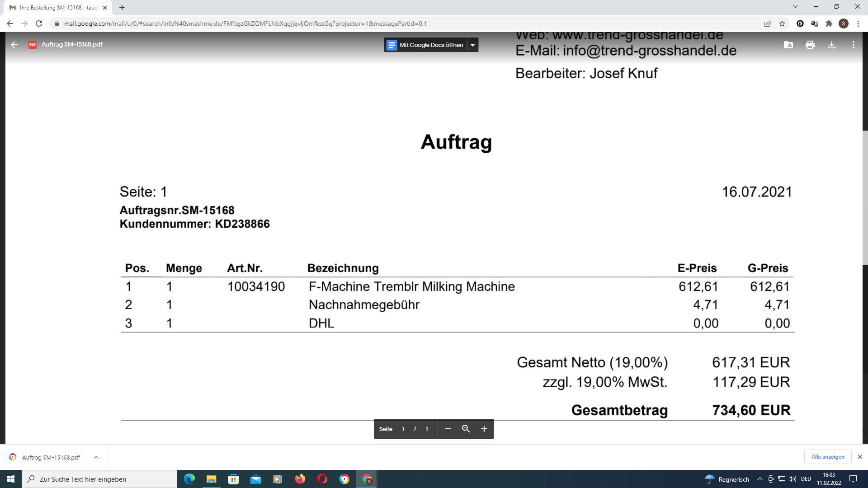
Task: Close the downloads bar
Action: [x=860, y=457]
